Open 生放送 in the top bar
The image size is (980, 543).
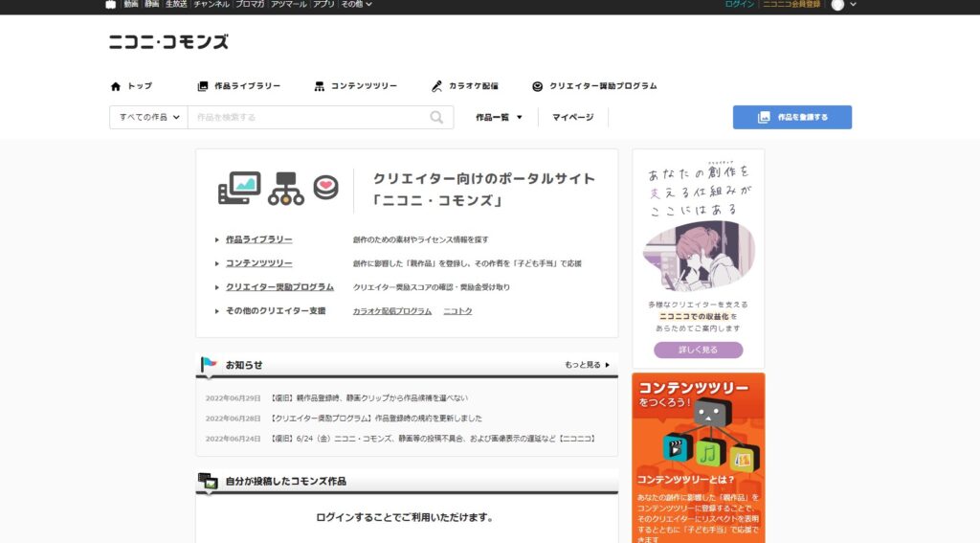pyautogui.click(x=176, y=4)
